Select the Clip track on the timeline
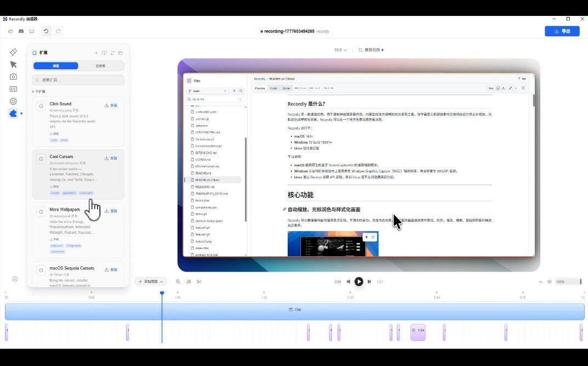Viewport: 588px width, 366px height. [294, 312]
